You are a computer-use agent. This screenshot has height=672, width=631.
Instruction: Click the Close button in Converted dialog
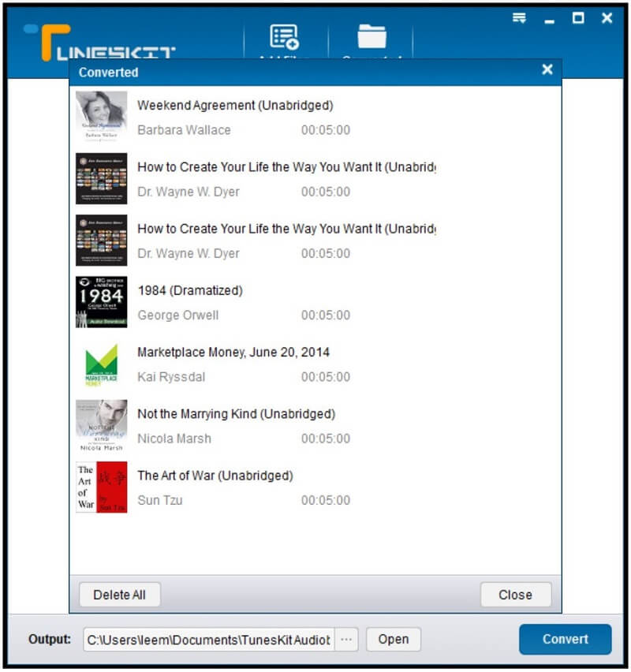point(516,595)
